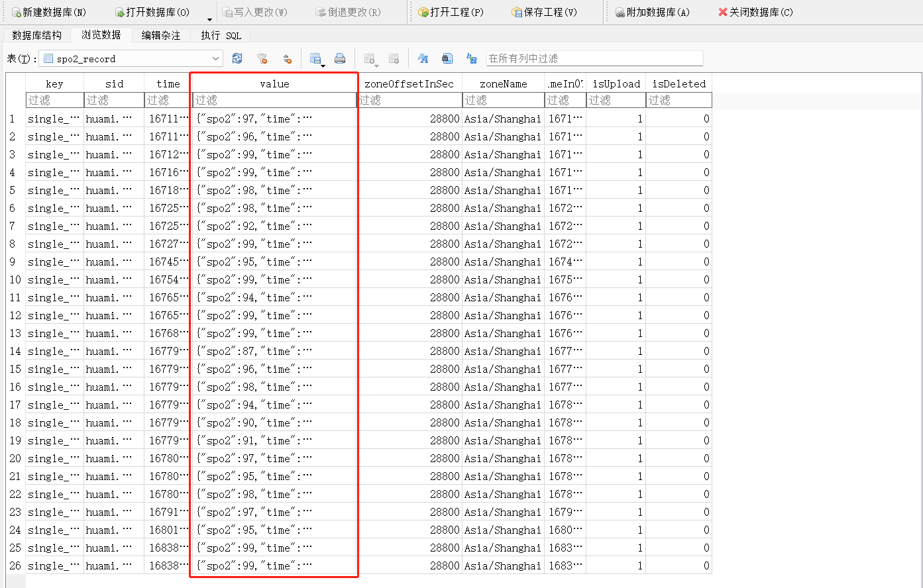Focus the 在所有列中过滤 search field
Image resolution: width=923 pixels, height=588 pixels.
[594, 58]
